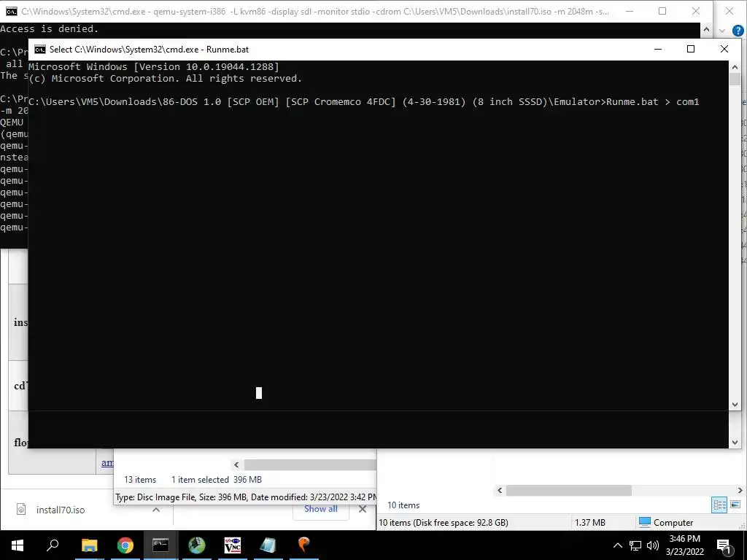The height and width of the screenshot is (560, 747).
Task: Expand the ribbon chevron beside help icon
Action: coord(721,31)
